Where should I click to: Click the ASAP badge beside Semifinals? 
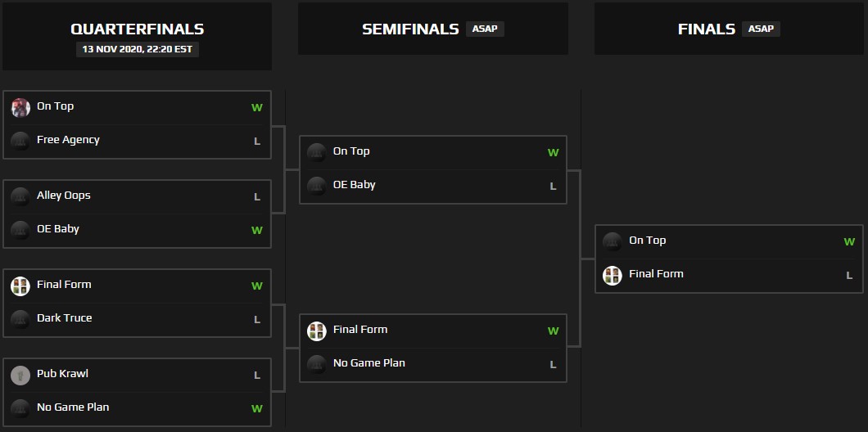coord(485,29)
